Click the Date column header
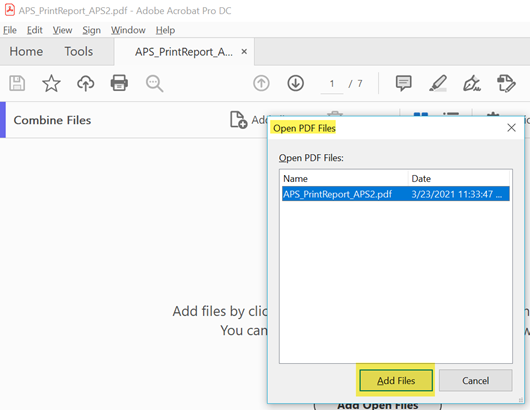 (459, 178)
